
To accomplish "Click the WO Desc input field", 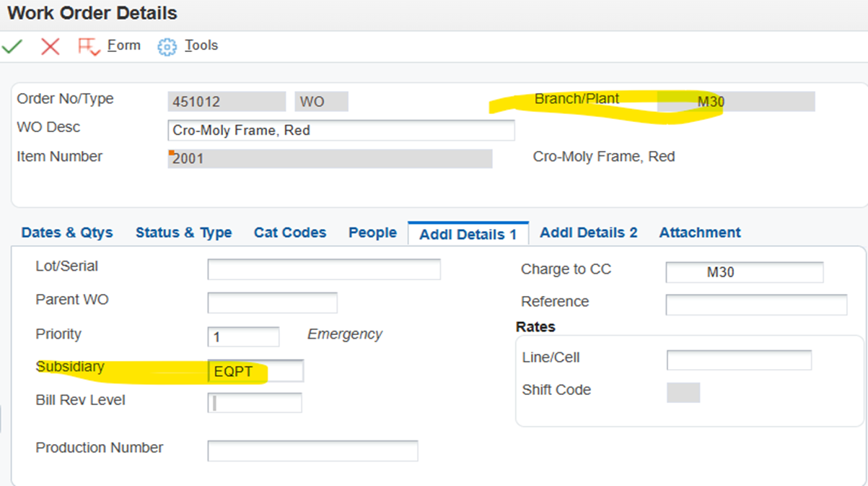I will [341, 130].
